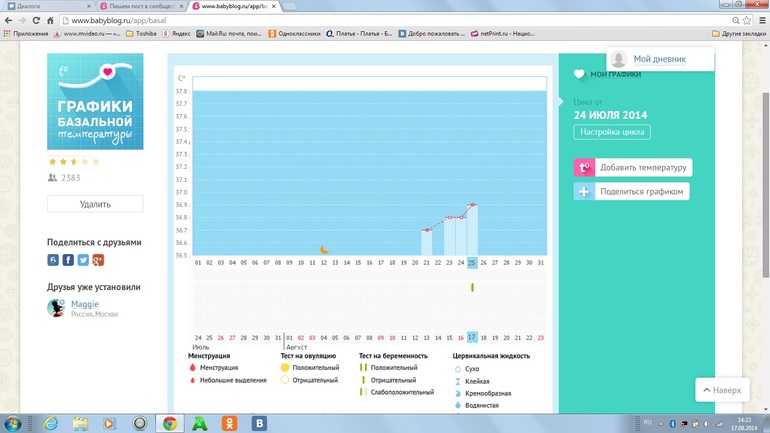The image size is (770, 433).
Task: Select highlighted cycle day 25 on chart
Action: click(x=472, y=263)
